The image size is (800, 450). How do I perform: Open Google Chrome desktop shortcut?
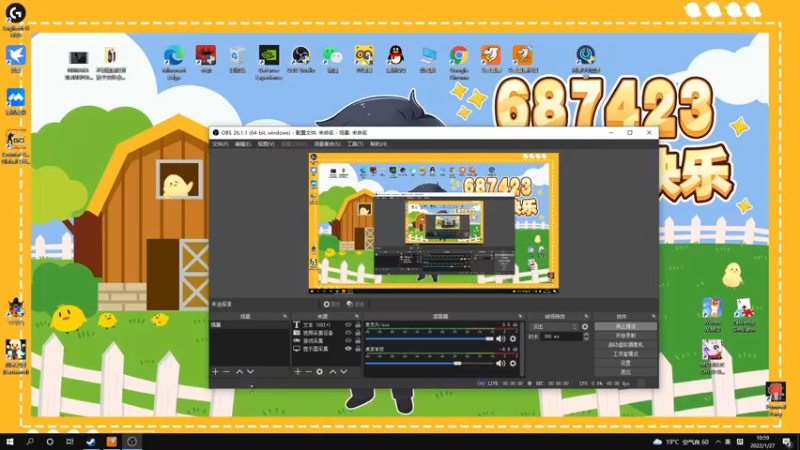coord(459,62)
